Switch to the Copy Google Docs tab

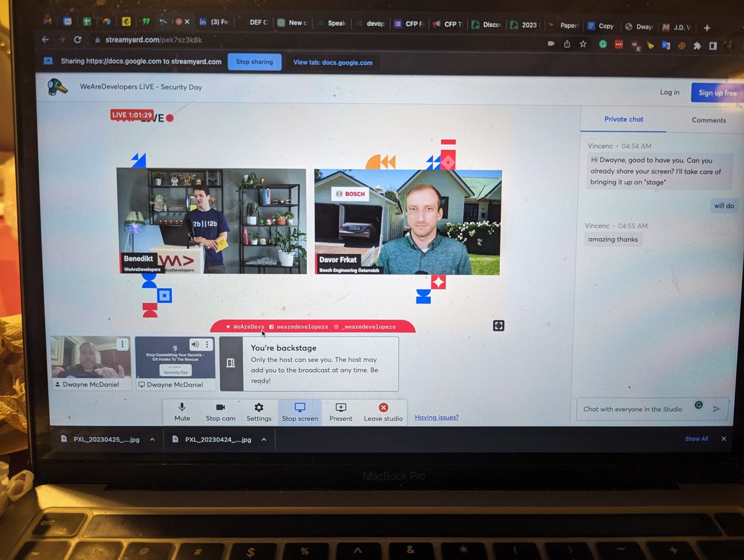(x=601, y=26)
